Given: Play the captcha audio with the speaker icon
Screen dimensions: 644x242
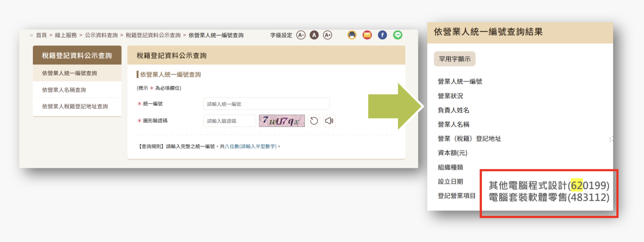Looking at the screenshot, I should (329, 121).
